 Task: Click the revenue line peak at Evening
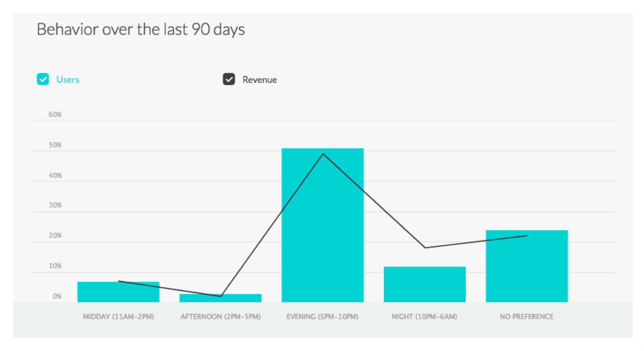(323, 154)
